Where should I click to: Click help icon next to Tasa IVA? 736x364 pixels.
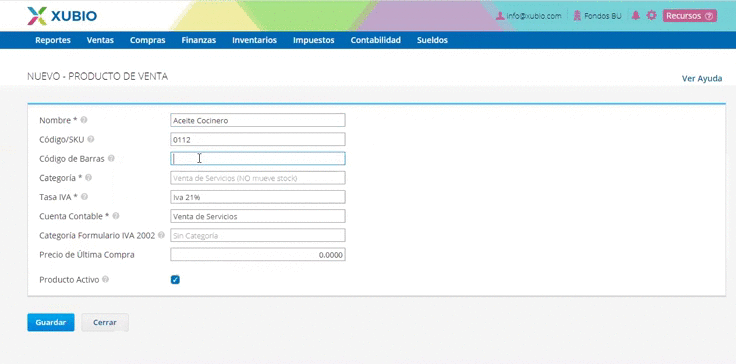(84, 197)
